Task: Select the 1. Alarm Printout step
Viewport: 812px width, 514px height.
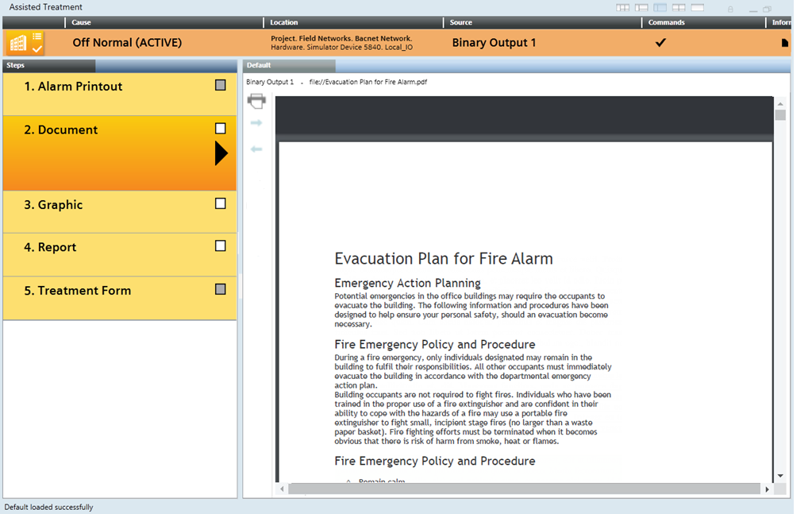Action: pos(73,87)
